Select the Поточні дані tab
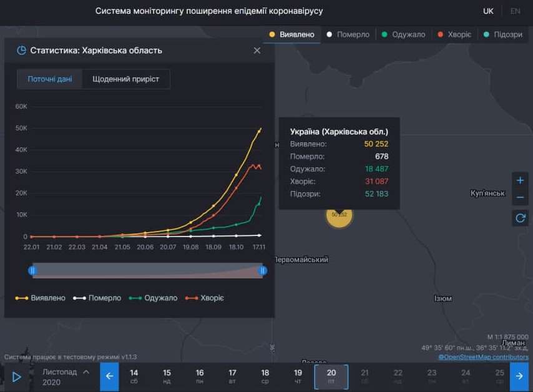 coord(49,79)
